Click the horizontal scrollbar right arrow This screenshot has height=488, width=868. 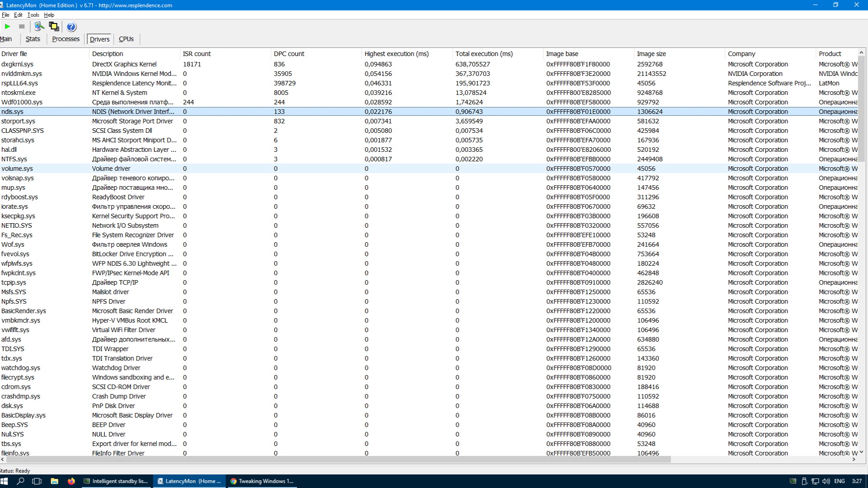coord(854,460)
